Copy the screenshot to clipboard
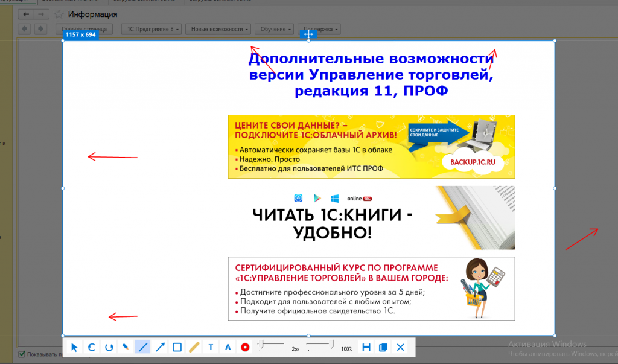Screen dimensions: 618x364 (383, 348)
